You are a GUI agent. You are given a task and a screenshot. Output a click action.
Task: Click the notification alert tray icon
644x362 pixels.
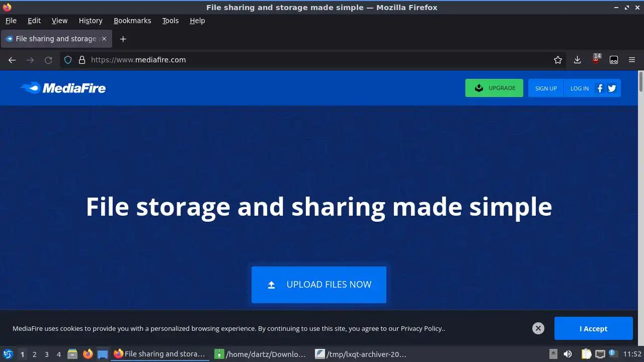pyautogui.click(x=613, y=354)
